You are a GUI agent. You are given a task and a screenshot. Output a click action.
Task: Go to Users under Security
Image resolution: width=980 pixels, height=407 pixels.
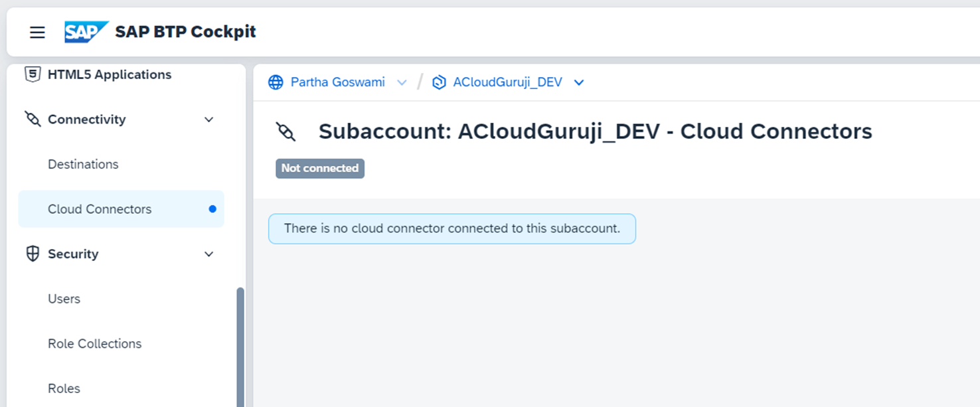coord(64,299)
